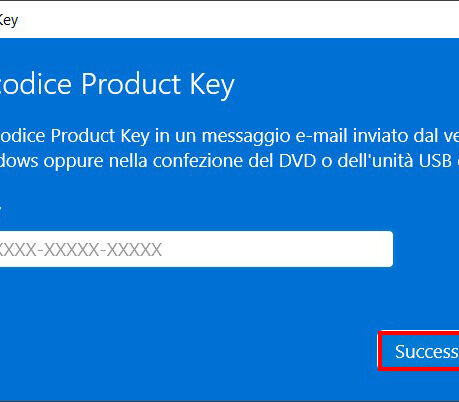Screen dimensions: 459x402
Task: Click the product key input field
Action: (x=196, y=249)
